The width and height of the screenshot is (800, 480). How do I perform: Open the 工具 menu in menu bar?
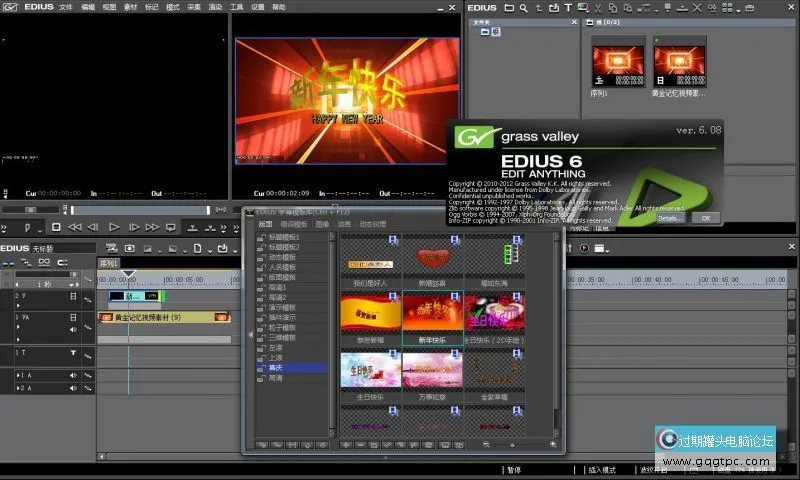tap(236, 7)
